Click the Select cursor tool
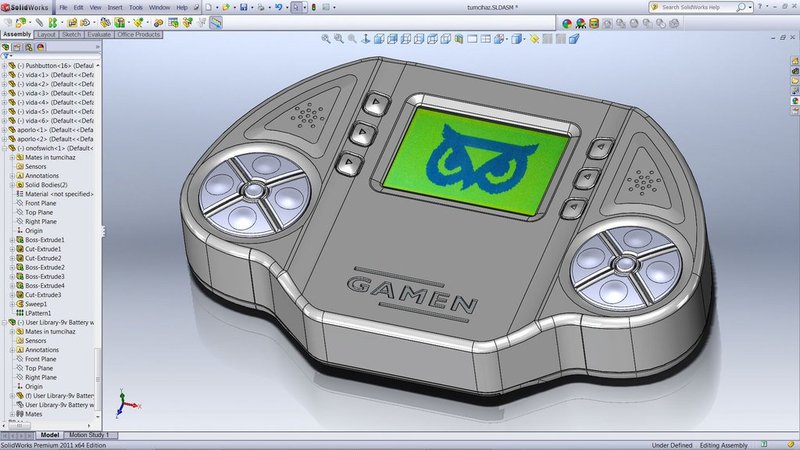800x450 pixels. click(296, 7)
